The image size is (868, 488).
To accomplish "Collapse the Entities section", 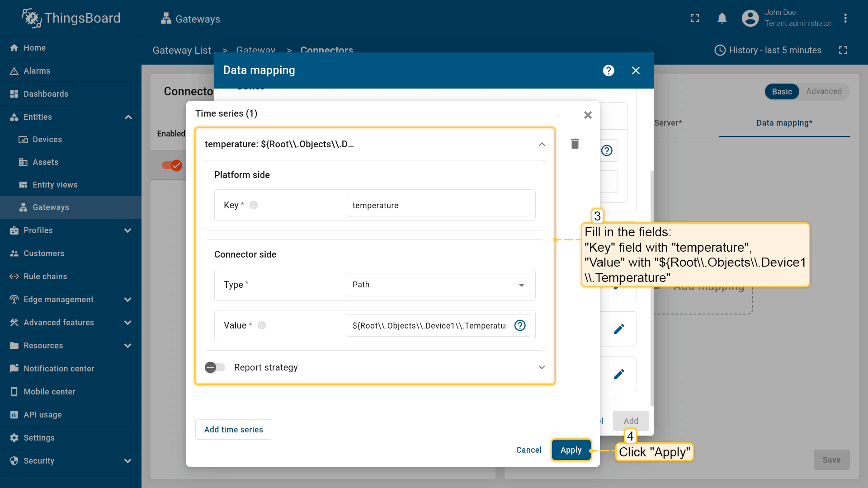I will (128, 117).
